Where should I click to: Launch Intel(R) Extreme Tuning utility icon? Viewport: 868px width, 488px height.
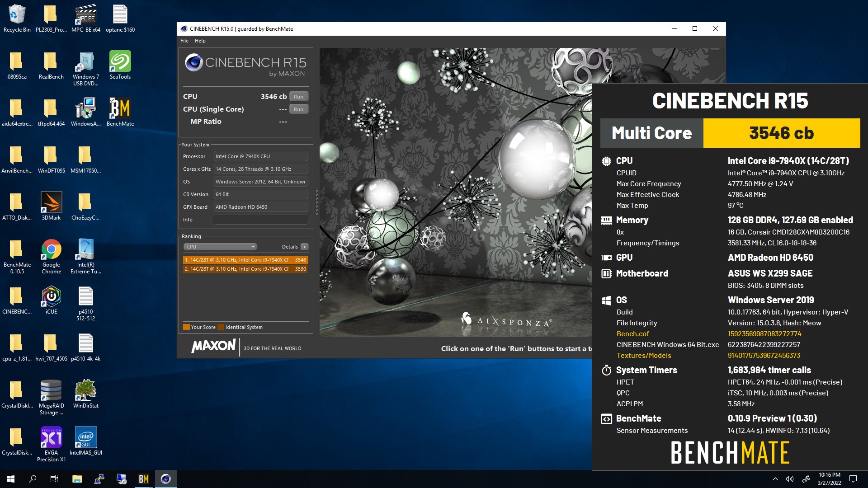click(86, 256)
